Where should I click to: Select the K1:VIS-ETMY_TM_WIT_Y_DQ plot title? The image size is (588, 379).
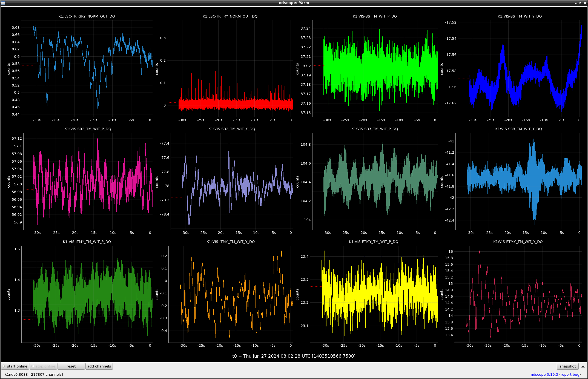(518, 242)
